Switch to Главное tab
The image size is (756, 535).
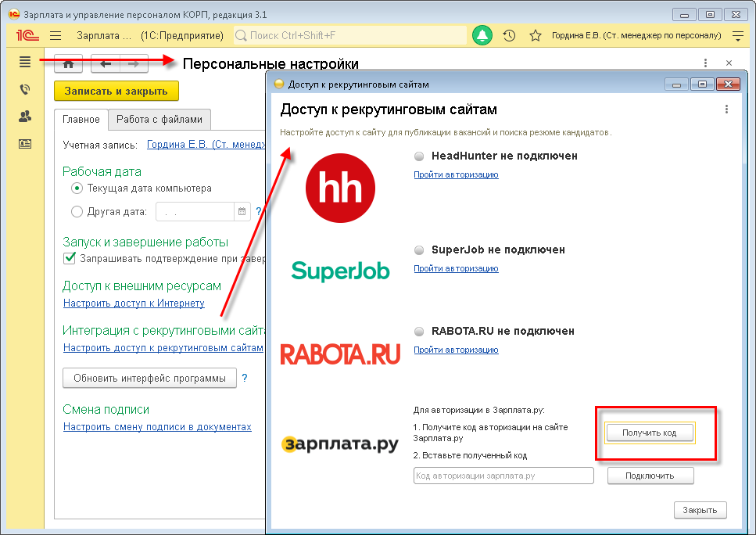pos(81,120)
